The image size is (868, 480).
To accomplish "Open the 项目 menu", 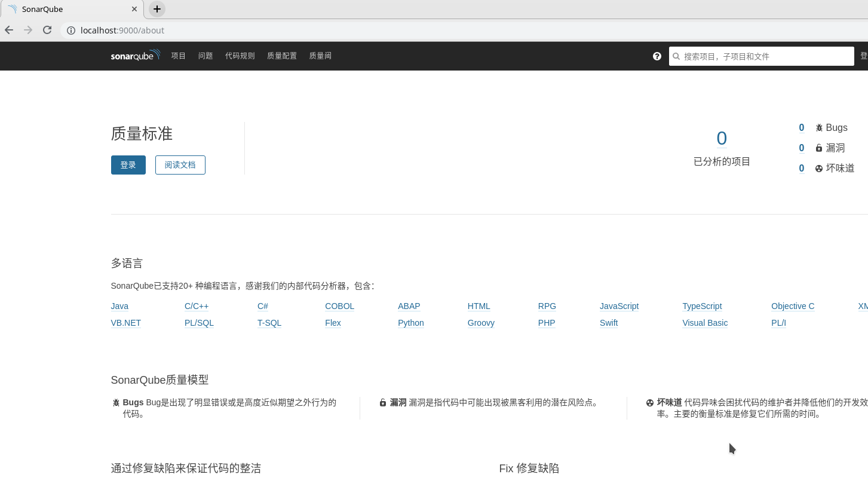I will 179,56.
